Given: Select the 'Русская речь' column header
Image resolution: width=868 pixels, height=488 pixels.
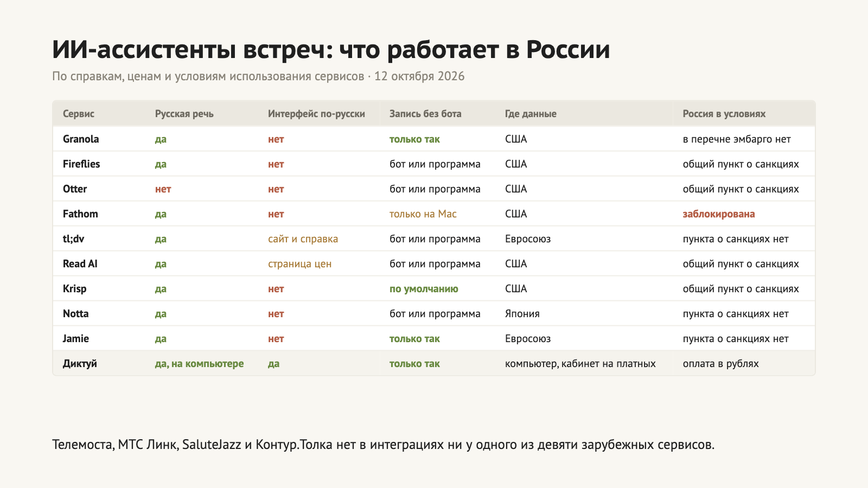Looking at the screenshot, I should 184,114.
